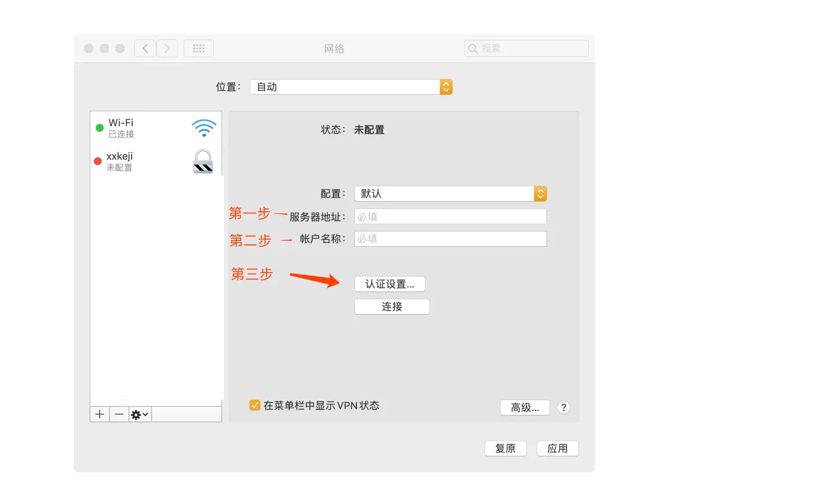Click the padlock icon next to xxkeji

point(203,162)
